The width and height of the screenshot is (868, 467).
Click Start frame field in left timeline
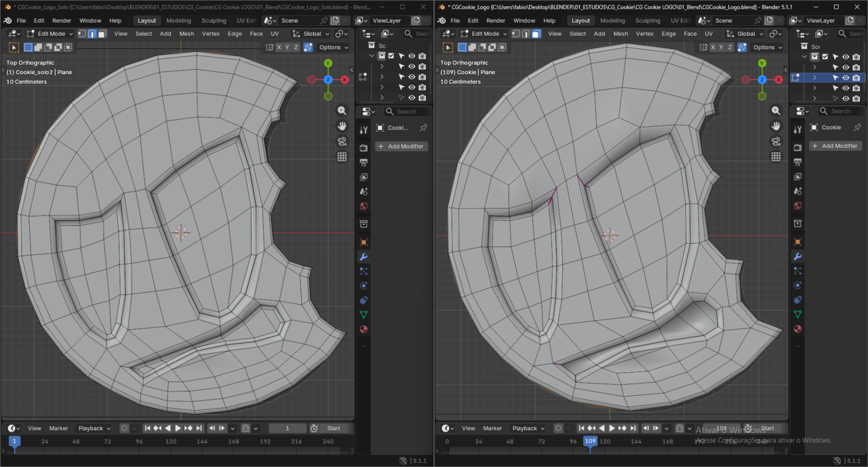point(334,428)
